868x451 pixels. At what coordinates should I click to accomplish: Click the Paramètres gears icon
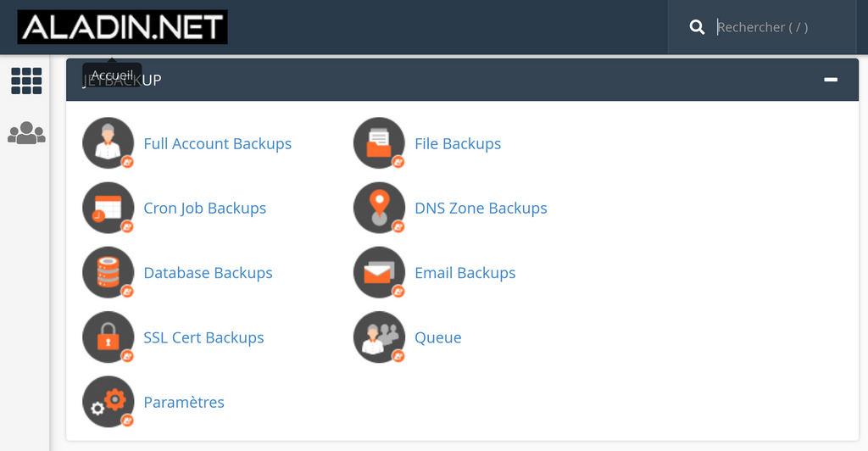(108, 401)
